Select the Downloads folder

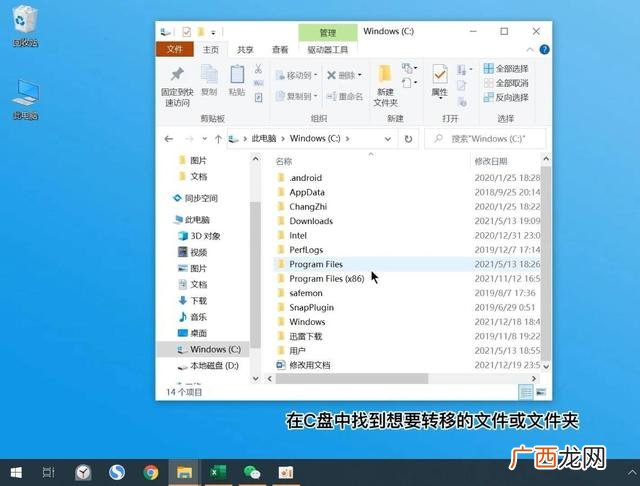click(x=311, y=221)
